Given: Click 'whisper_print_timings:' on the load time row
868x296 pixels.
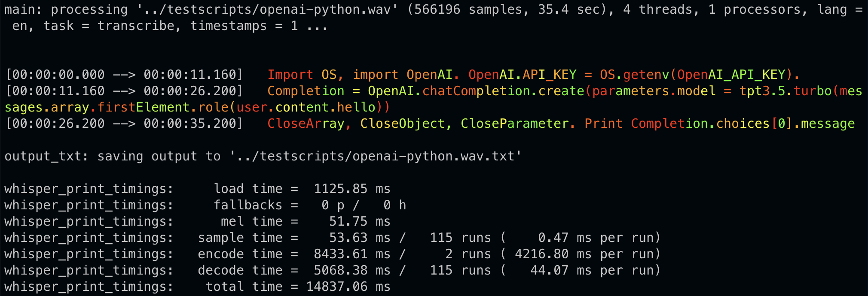Looking at the screenshot, I should 89,189.
